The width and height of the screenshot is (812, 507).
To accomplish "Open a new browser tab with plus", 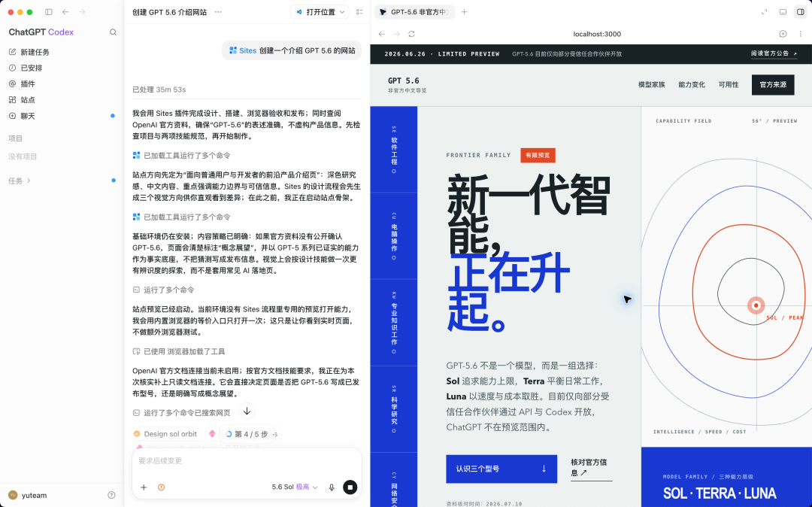I will 465,12.
